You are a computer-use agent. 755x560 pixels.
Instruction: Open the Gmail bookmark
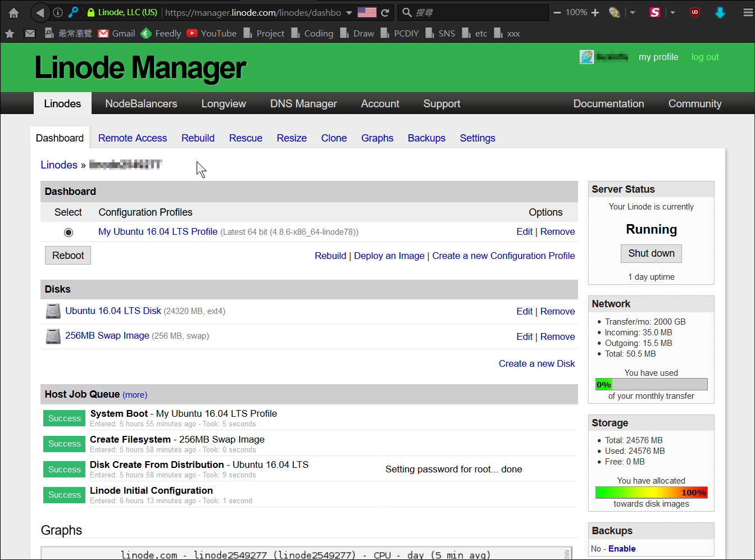117,34
